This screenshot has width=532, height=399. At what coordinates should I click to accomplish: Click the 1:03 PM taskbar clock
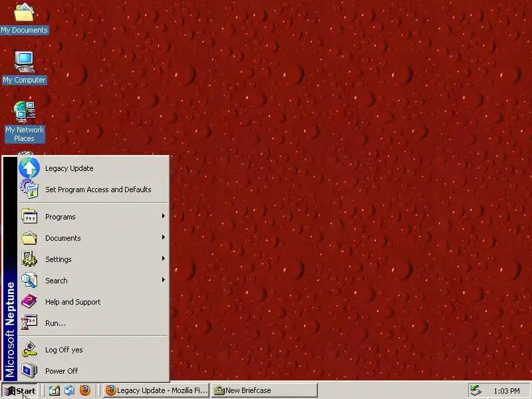click(507, 391)
